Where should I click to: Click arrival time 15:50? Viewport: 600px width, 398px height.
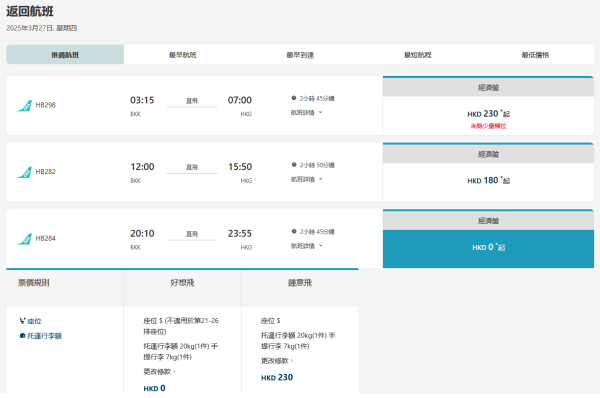[x=240, y=167]
